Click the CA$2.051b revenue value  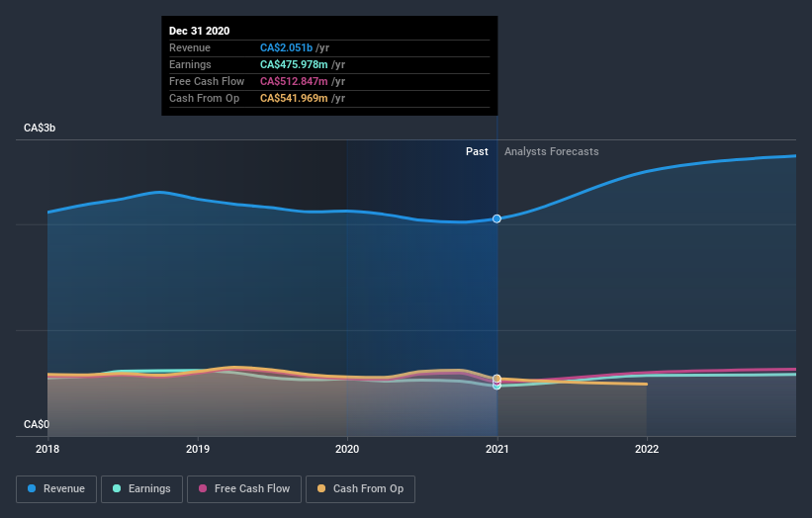pos(287,47)
